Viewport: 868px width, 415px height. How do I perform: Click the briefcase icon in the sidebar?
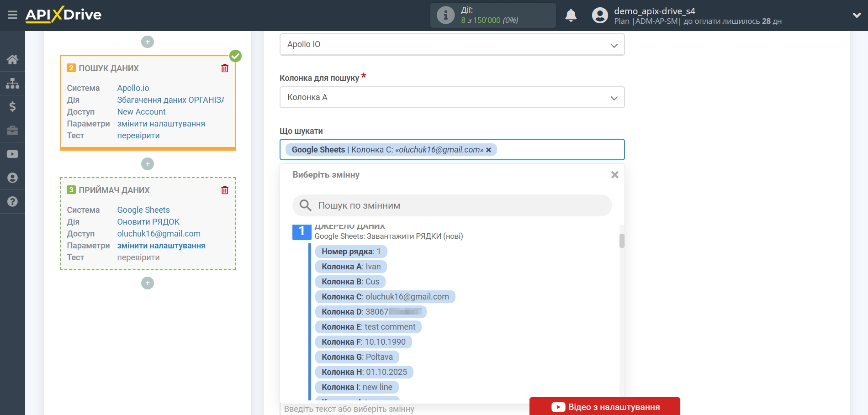click(x=12, y=131)
